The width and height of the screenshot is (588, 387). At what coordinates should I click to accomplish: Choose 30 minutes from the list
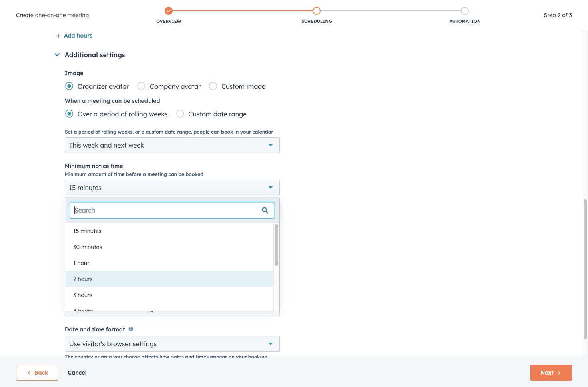click(169, 247)
